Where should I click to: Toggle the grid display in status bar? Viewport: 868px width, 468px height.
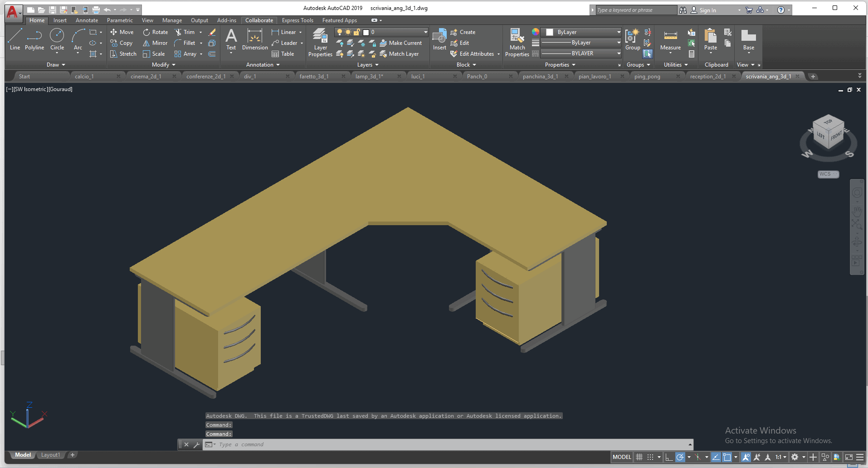point(639,457)
